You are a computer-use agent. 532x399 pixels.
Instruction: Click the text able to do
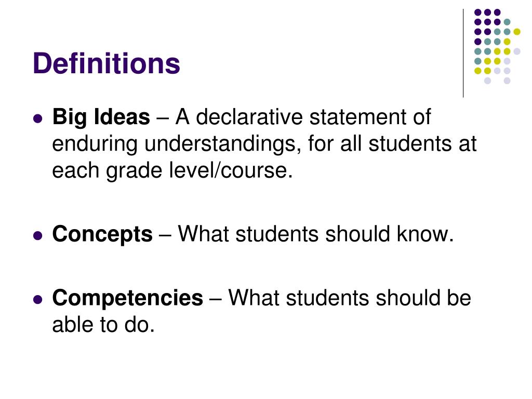click(103, 325)
